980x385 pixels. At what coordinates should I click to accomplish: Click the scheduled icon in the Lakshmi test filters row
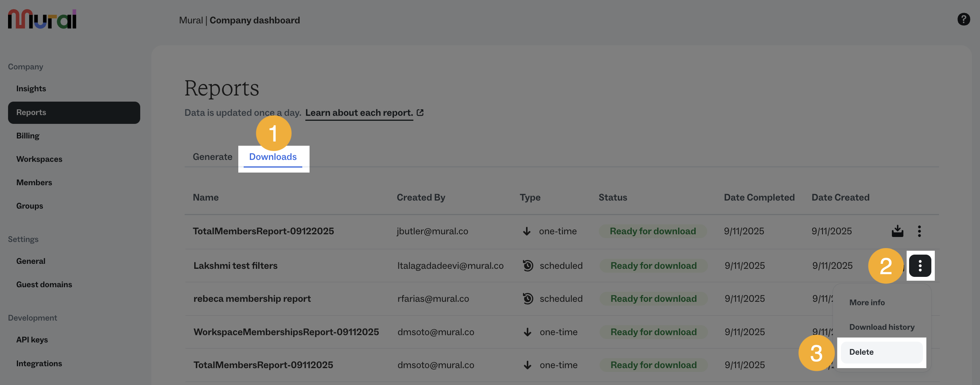click(528, 265)
